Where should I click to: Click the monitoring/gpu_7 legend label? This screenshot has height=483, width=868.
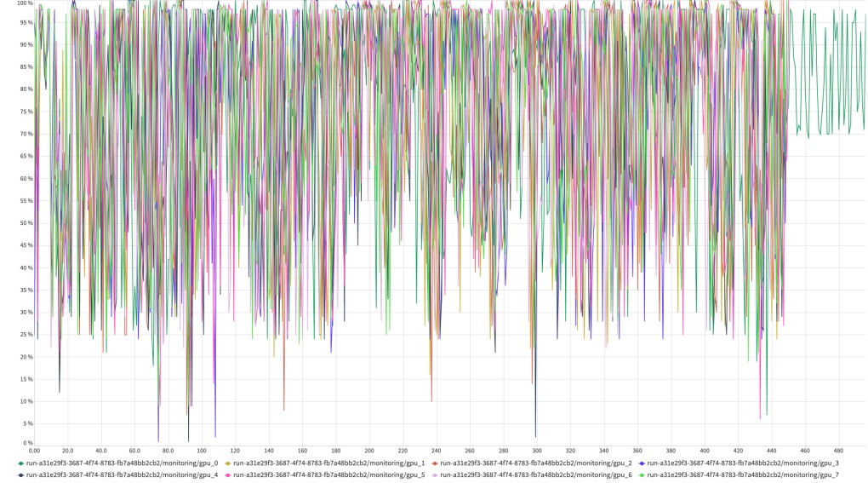(743, 474)
